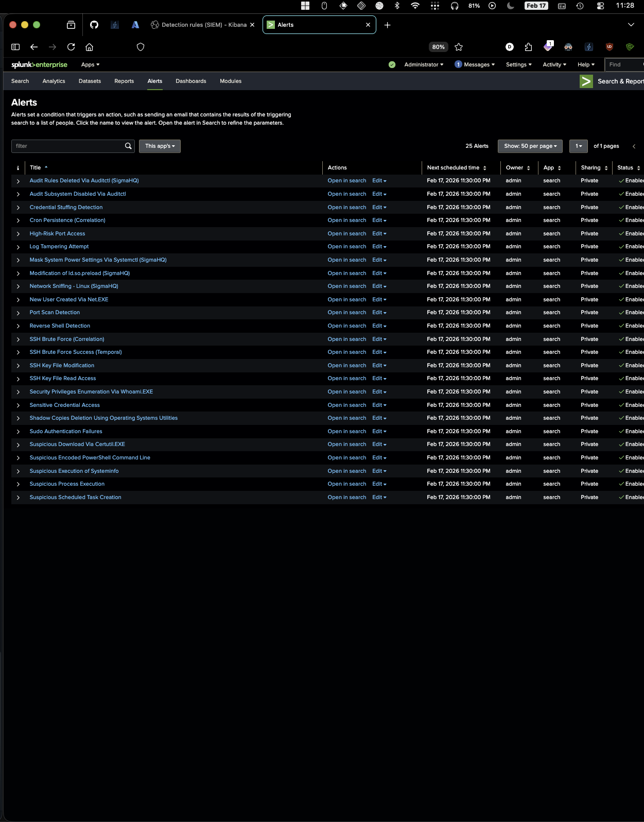Open the browser sidebar panel icon
The image size is (644, 822).
pyautogui.click(x=15, y=47)
